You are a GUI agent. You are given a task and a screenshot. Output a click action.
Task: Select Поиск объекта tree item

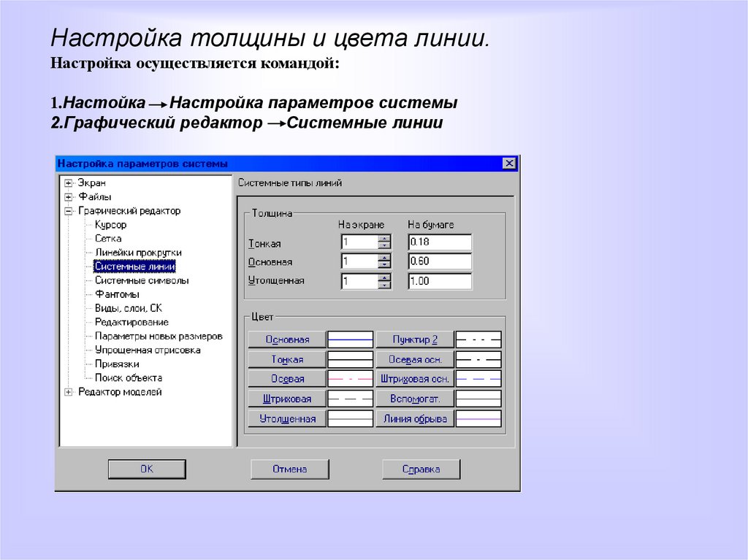coord(129,377)
